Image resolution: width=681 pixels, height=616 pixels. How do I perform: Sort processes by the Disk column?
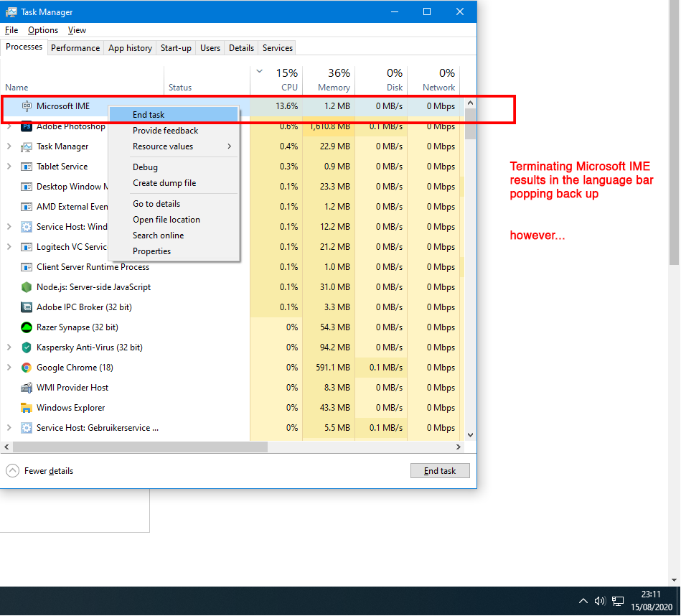click(x=381, y=80)
